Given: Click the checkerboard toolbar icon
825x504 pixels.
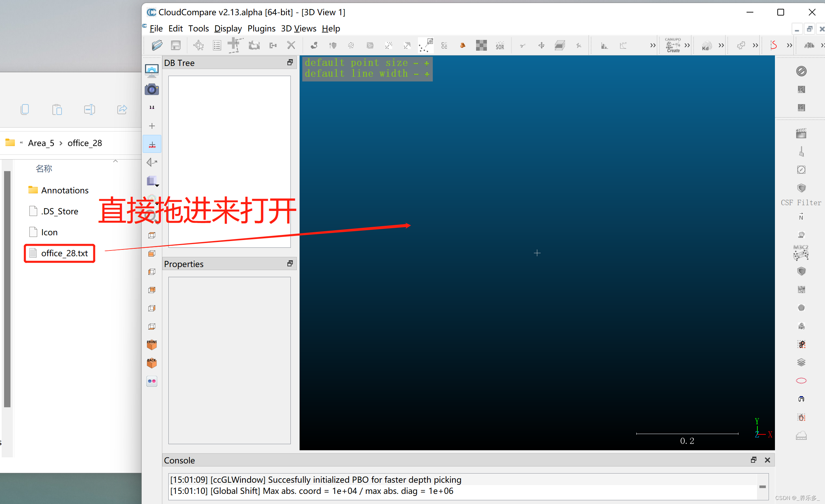Looking at the screenshot, I should [x=481, y=45].
